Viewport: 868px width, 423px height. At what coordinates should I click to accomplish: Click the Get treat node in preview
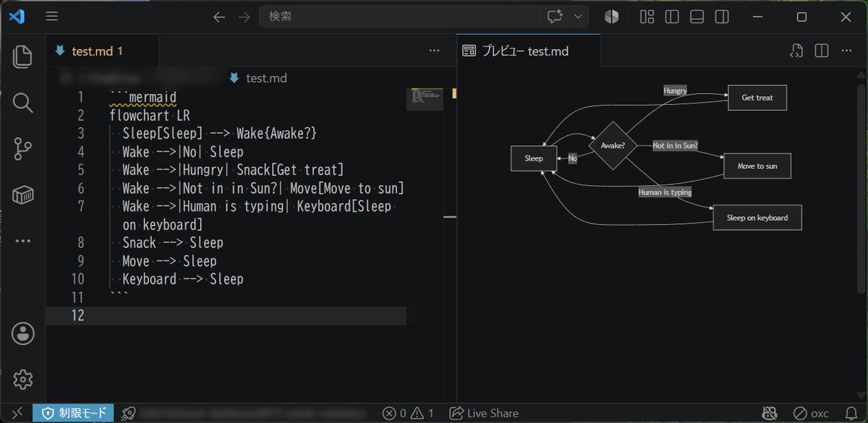[757, 98]
